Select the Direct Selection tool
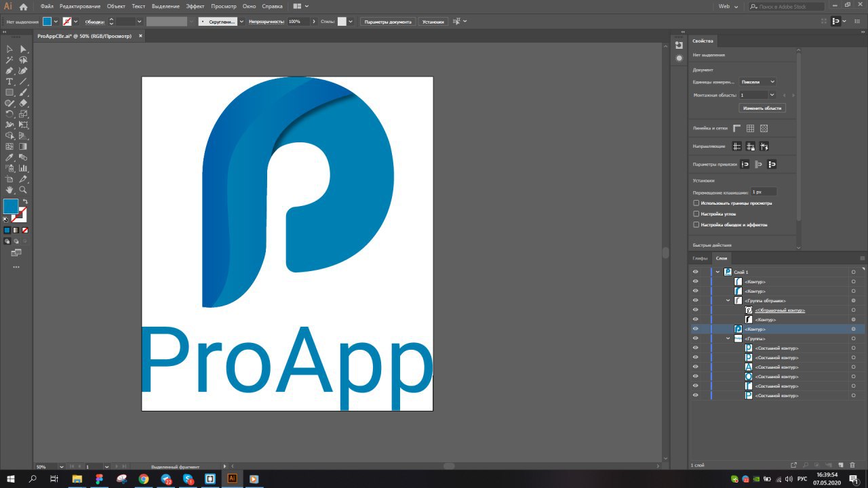The width and height of the screenshot is (868, 488). pos(23,49)
